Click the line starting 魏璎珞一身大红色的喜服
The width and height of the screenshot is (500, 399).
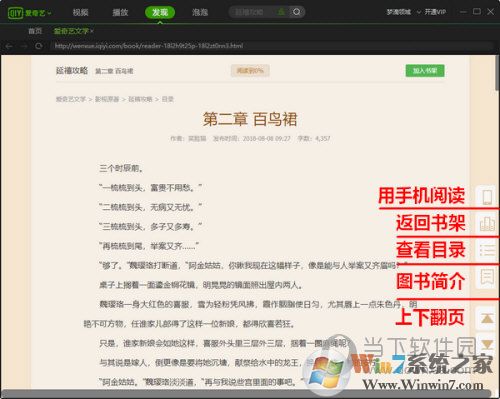coord(258,304)
